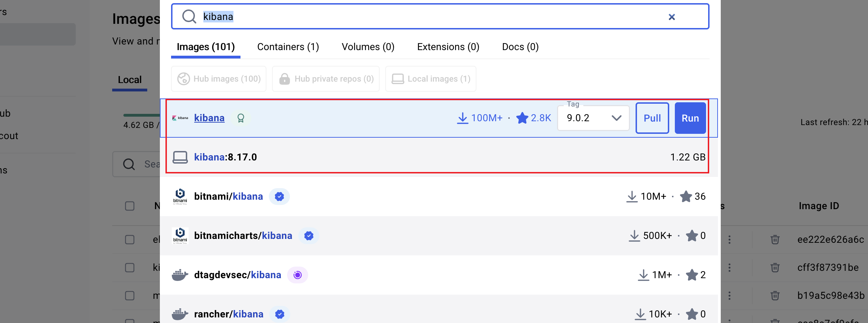Click the verified publisher badge for bitnamicharts/kibana

pos(309,236)
